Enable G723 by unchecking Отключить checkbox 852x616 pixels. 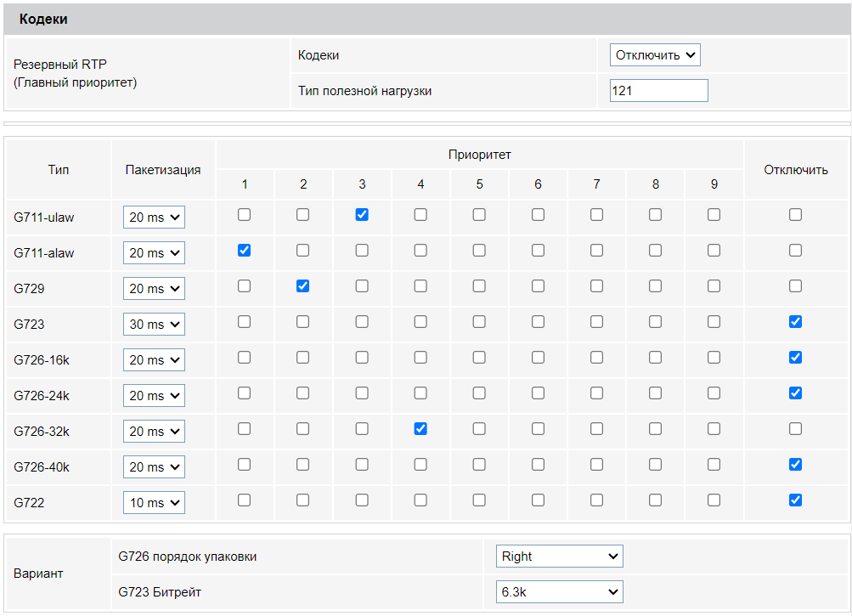click(795, 322)
